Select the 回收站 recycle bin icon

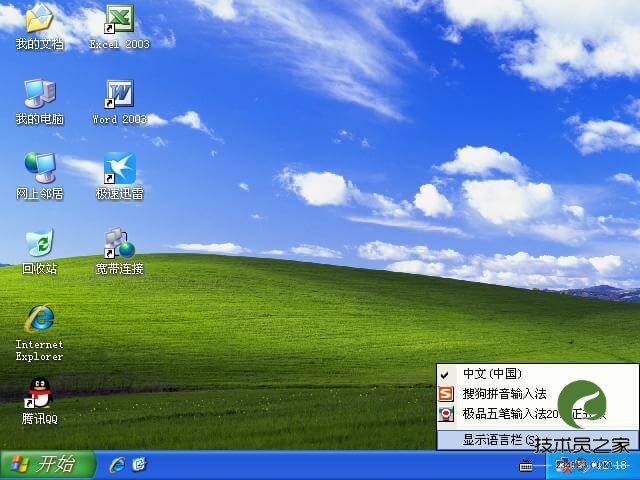click(39, 243)
